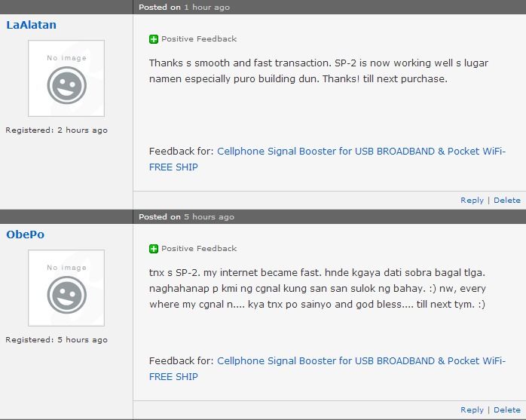526x420 pixels.
Task: Click the green plus icon in LaAlatan's post
Action: tap(154, 39)
